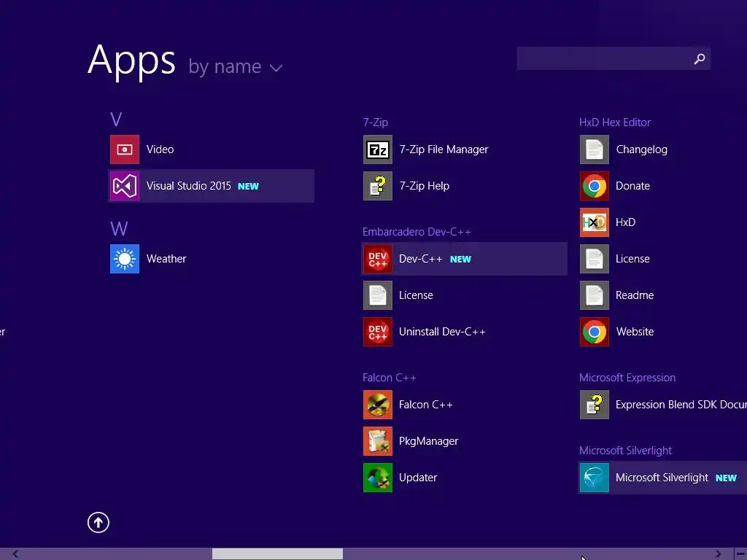This screenshot has width=747, height=560.
Task: Click the 'Updater' label text
Action: [x=418, y=477]
